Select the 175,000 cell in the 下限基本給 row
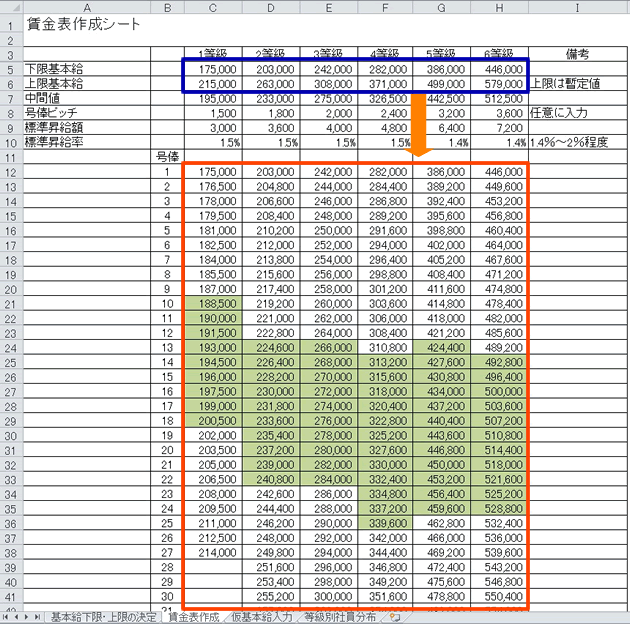Viewport: 630px width, 624px height. pyautogui.click(x=213, y=69)
